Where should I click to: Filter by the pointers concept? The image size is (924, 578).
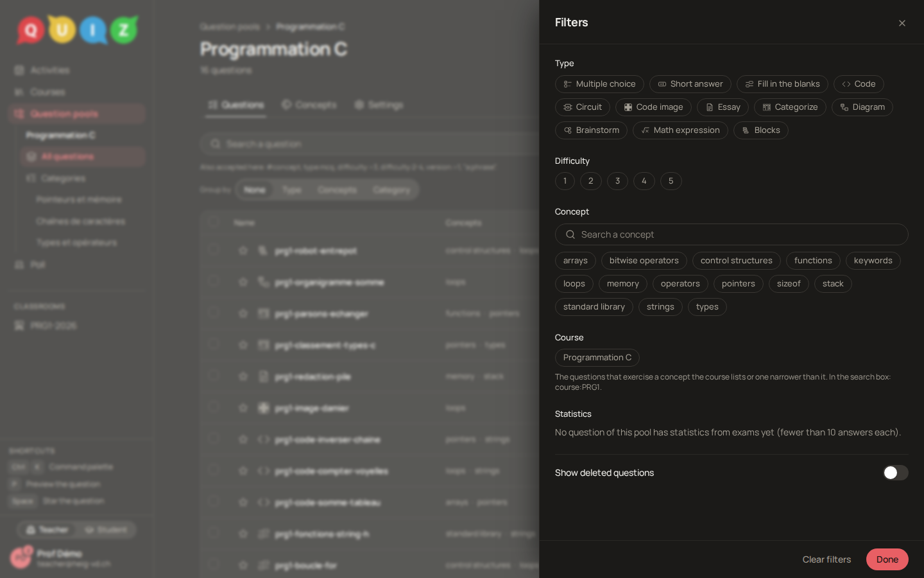[x=738, y=284]
